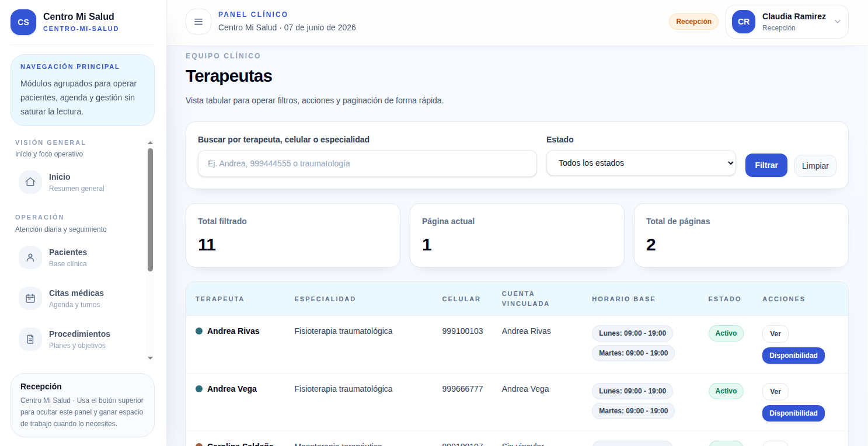Viewport: 868px width, 446px height.
Task: Click the teal status dot beside Andrea Vega
Action: pos(199,389)
